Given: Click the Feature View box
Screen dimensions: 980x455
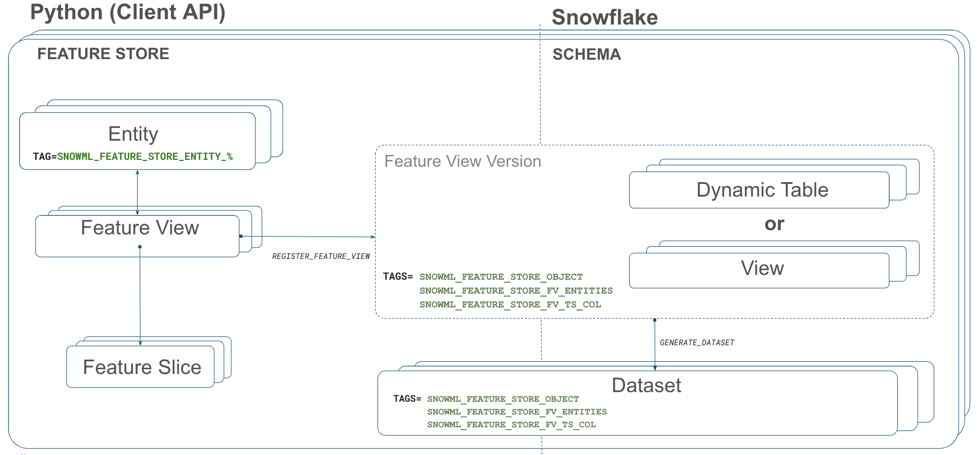Looking at the screenshot, I should click(x=138, y=236).
